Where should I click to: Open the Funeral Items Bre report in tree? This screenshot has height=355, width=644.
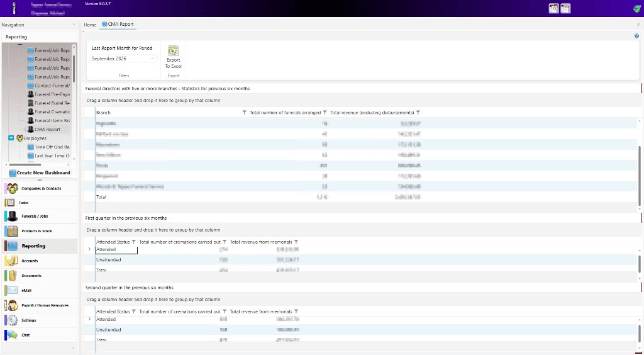[49, 121]
